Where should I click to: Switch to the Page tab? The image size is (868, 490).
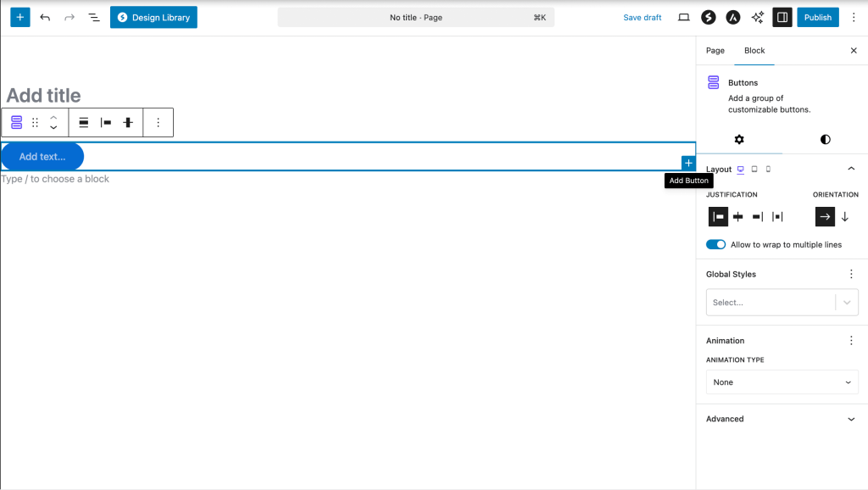[715, 51]
